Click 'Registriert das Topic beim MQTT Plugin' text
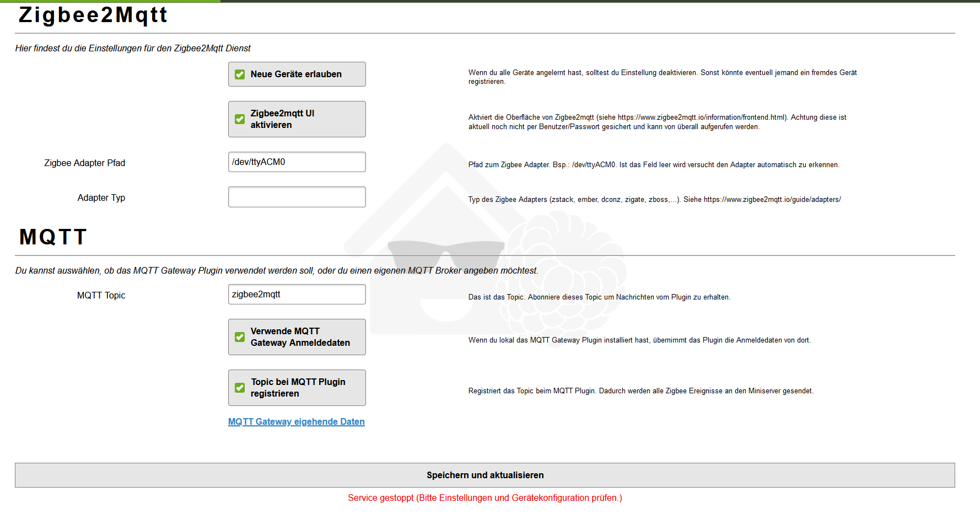Viewport: 980px width, 524px height. coord(641,391)
